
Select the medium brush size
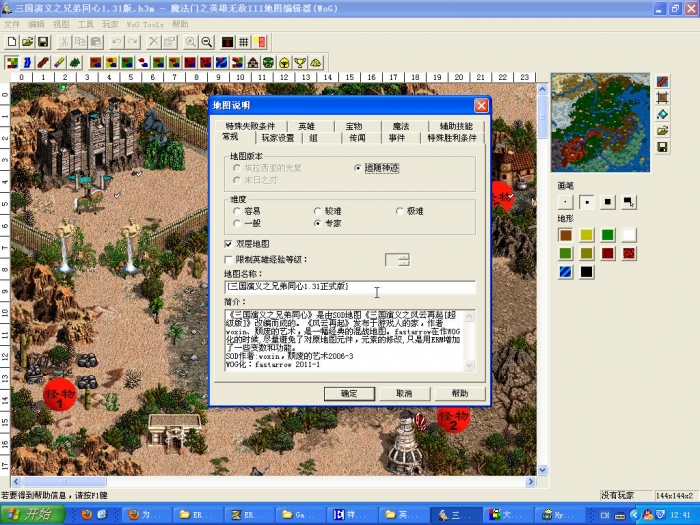pos(587,202)
